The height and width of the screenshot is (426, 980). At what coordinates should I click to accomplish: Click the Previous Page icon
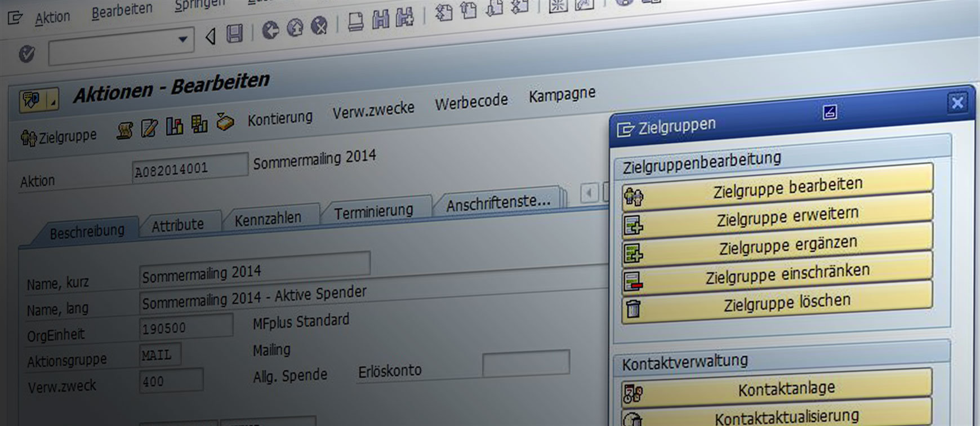467,10
